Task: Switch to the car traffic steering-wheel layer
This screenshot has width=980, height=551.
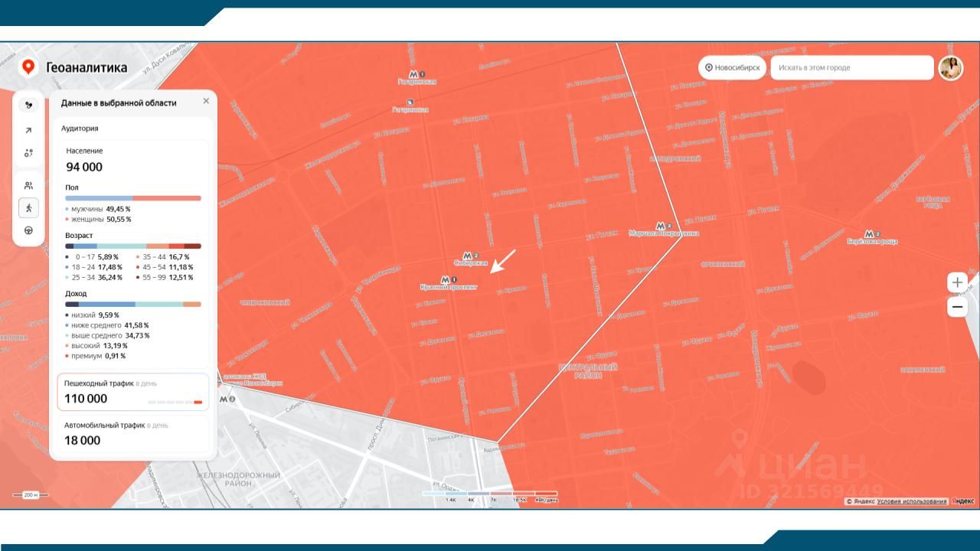Action: point(28,230)
